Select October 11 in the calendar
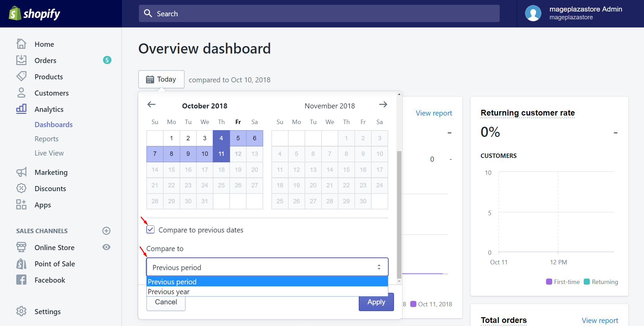 pos(221,154)
